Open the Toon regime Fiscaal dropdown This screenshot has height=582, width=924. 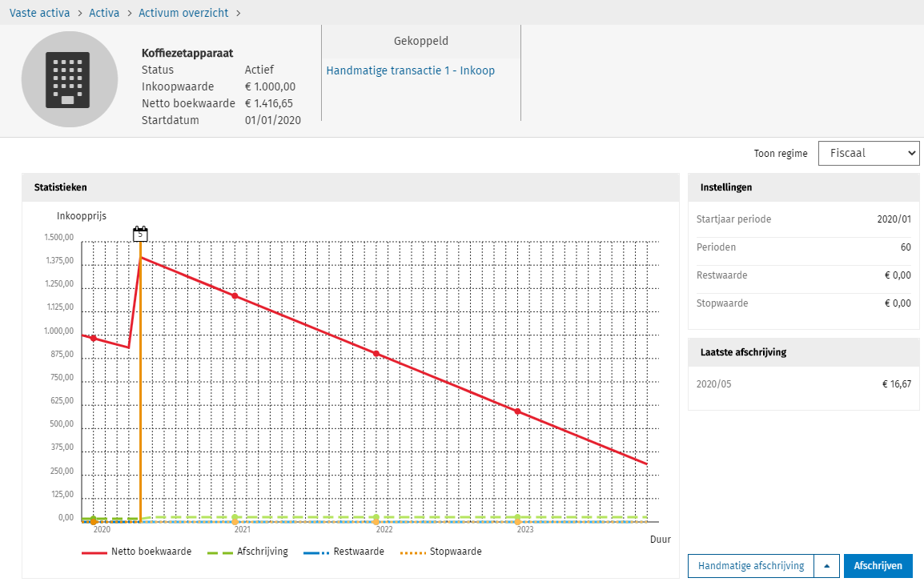[x=869, y=154]
